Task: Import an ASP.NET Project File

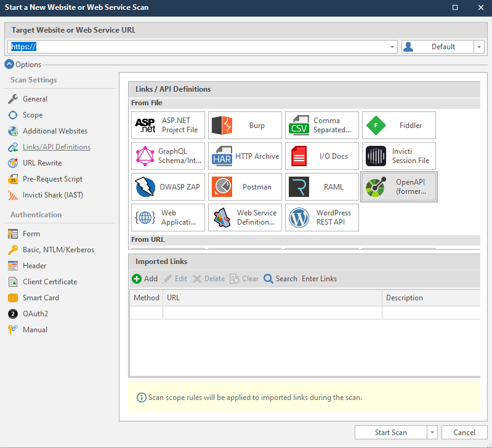Action: tap(168, 125)
